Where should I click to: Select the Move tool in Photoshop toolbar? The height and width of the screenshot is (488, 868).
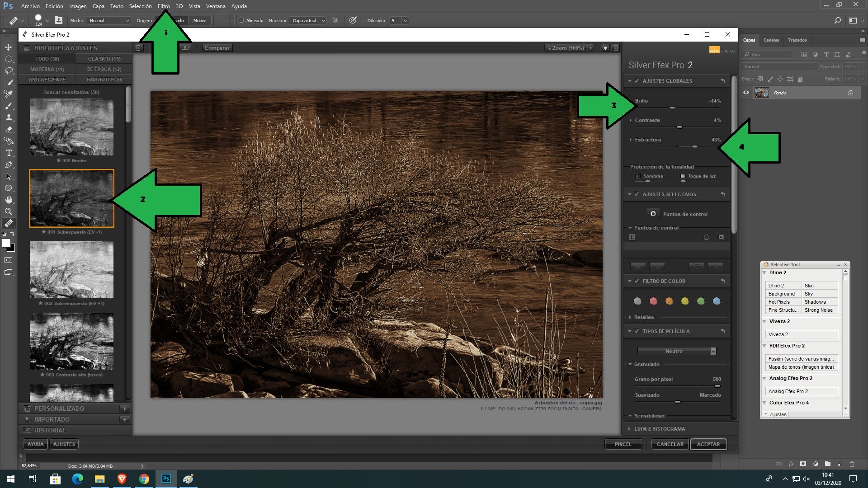[x=9, y=47]
